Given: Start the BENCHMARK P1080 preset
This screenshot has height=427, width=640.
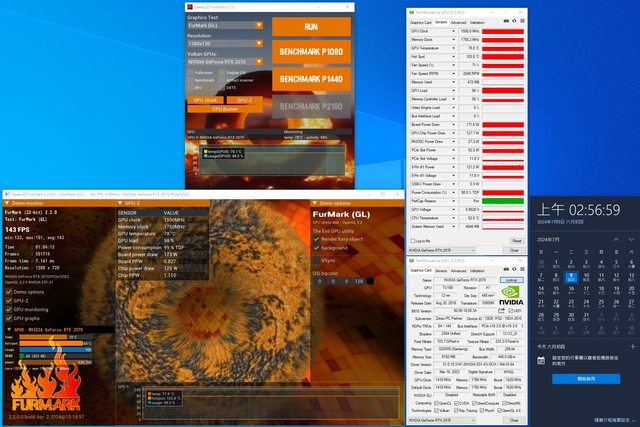Looking at the screenshot, I should (x=311, y=53).
